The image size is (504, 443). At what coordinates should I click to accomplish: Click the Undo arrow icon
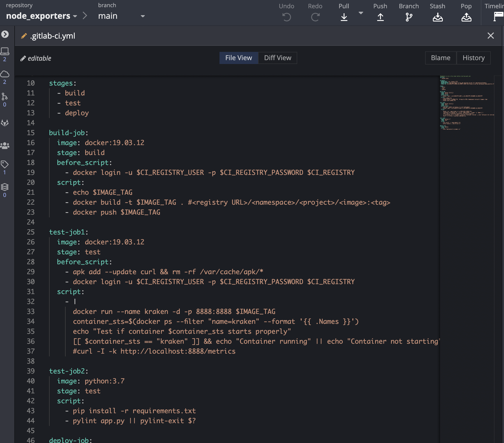[286, 17]
